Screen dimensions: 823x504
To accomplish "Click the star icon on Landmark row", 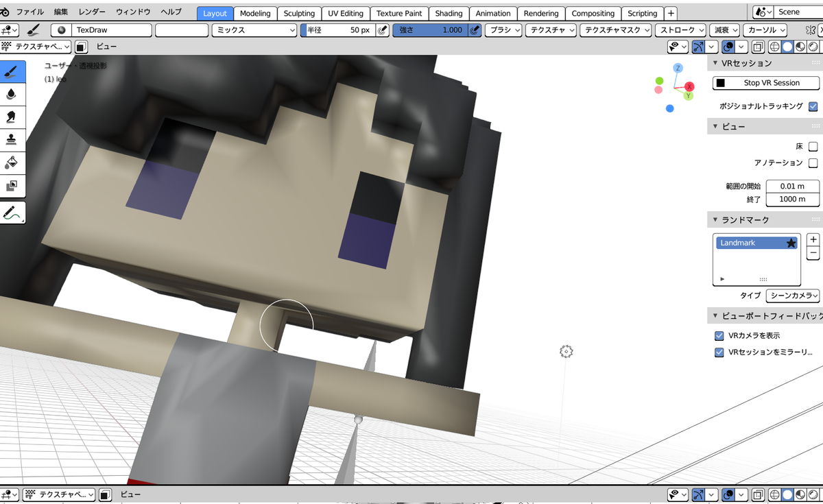I will pyautogui.click(x=791, y=243).
